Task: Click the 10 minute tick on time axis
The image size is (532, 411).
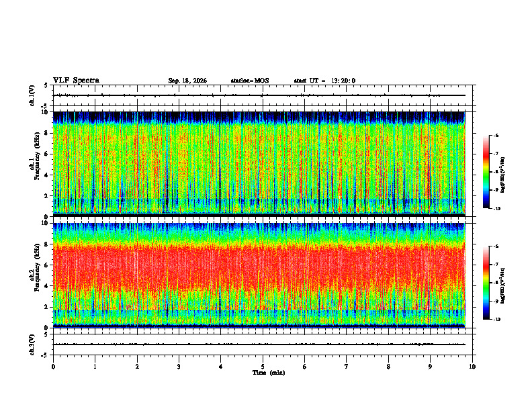Action: click(472, 367)
